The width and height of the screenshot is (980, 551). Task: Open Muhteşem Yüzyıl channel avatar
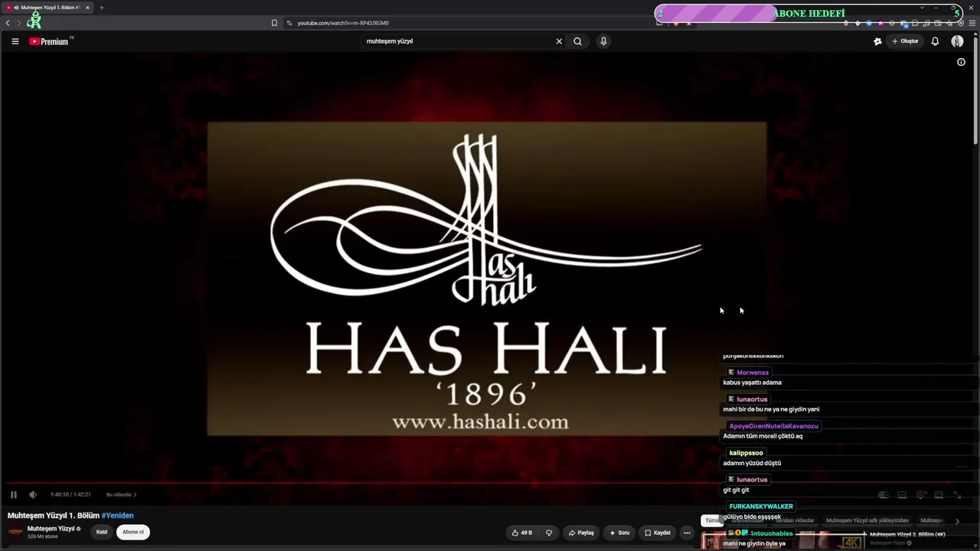15,532
